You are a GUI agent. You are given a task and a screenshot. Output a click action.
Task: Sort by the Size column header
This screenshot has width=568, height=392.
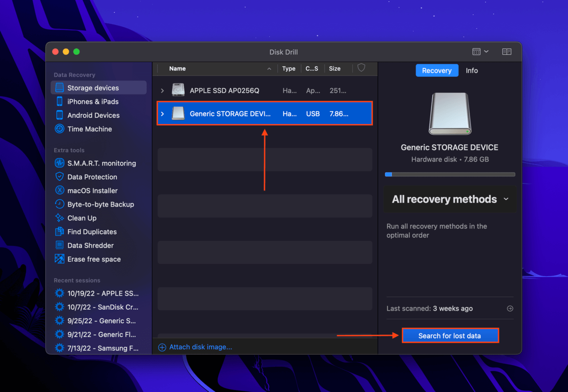335,69
